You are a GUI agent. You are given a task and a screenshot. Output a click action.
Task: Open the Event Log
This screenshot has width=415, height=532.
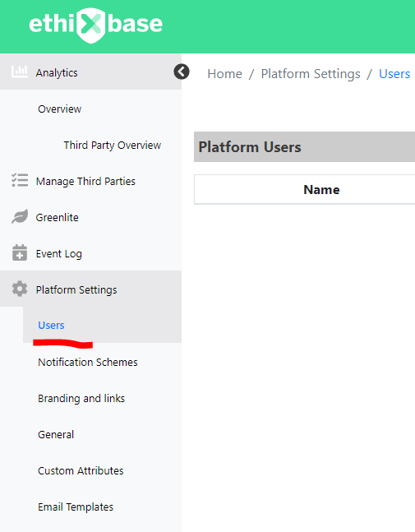click(59, 254)
